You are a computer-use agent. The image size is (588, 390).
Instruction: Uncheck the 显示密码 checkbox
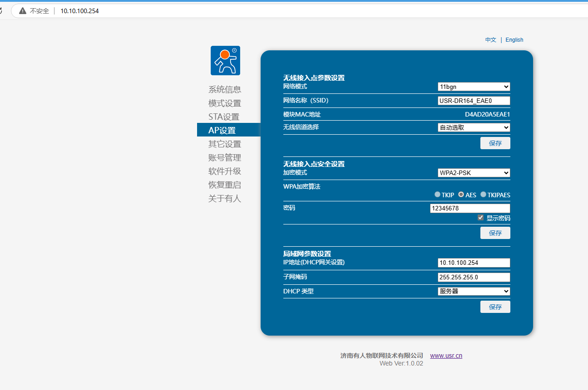tap(480, 218)
